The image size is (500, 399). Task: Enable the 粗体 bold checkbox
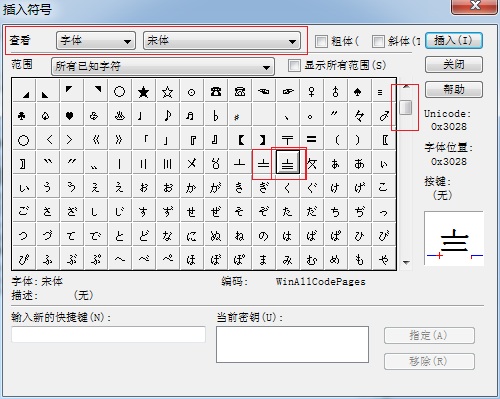(321, 41)
